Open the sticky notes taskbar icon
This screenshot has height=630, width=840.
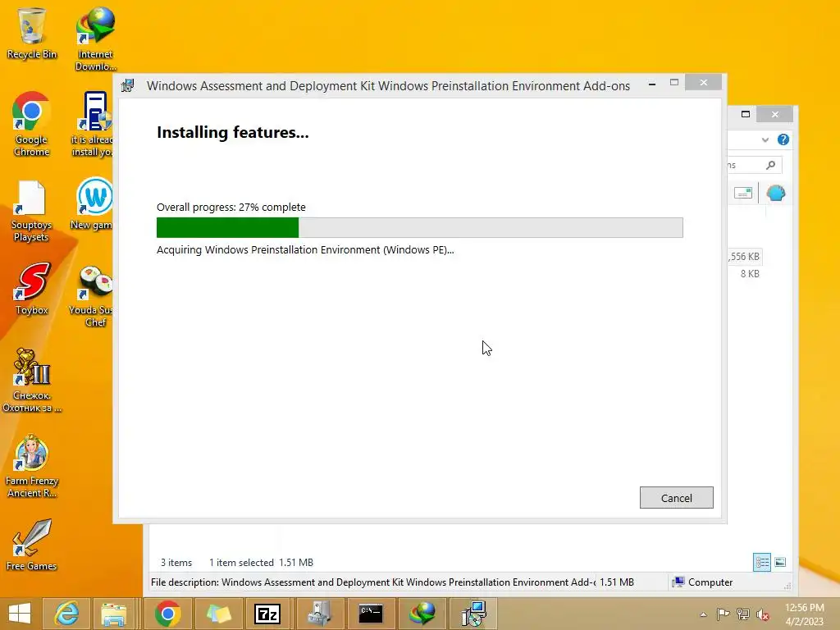click(x=218, y=614)
